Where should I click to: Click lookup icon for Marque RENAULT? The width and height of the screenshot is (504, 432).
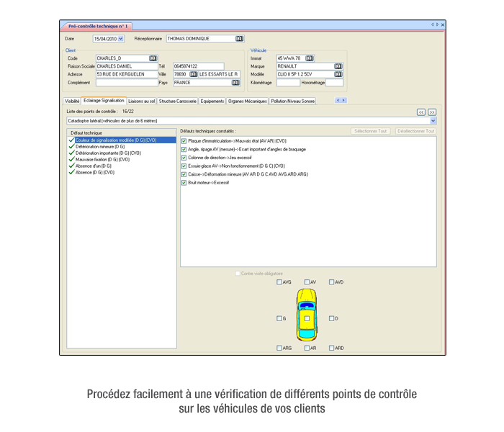pyautogui.click(x=338, y=66)
